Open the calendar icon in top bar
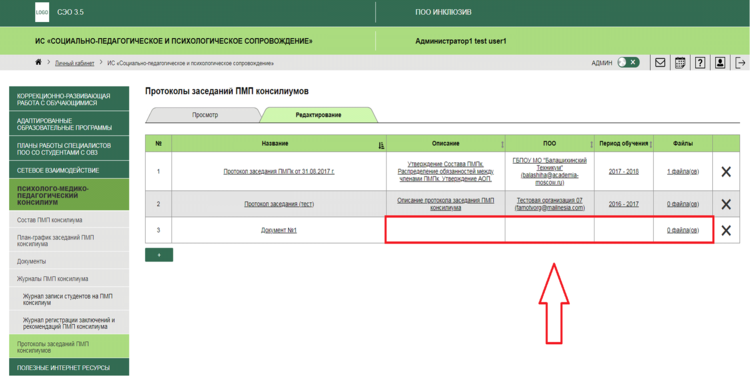Screen dimensions: 750x382 [x=680, y=63]
